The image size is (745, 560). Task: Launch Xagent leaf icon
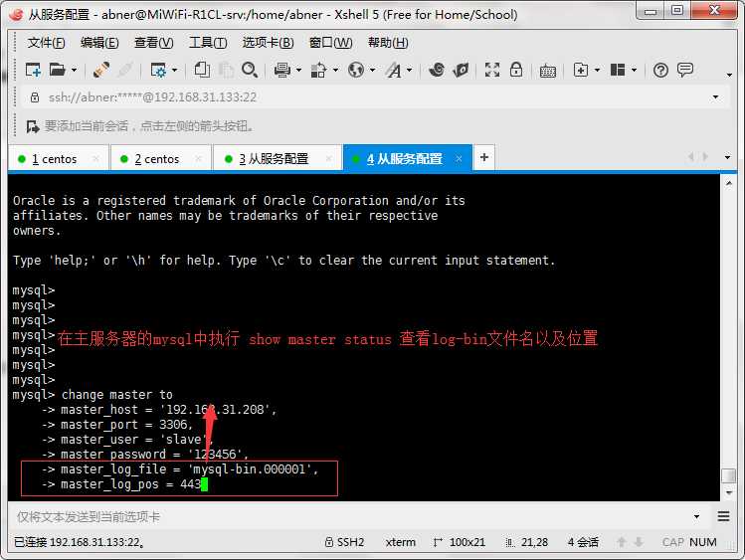pyautogui.click(x=461, y=71)
